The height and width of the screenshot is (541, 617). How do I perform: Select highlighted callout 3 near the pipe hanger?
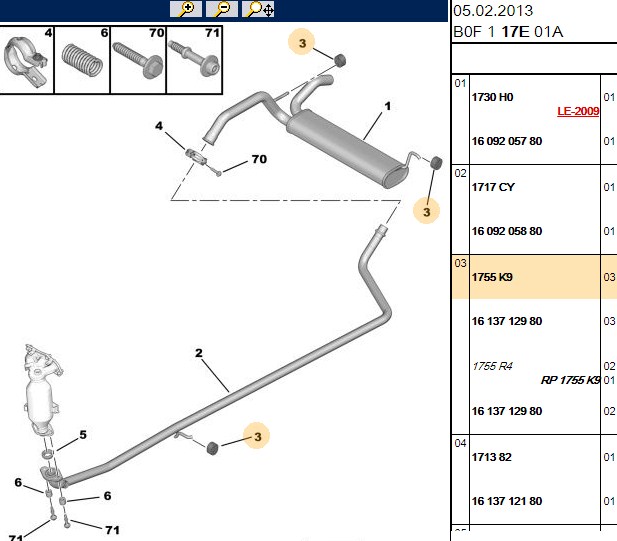click(257, 436)
